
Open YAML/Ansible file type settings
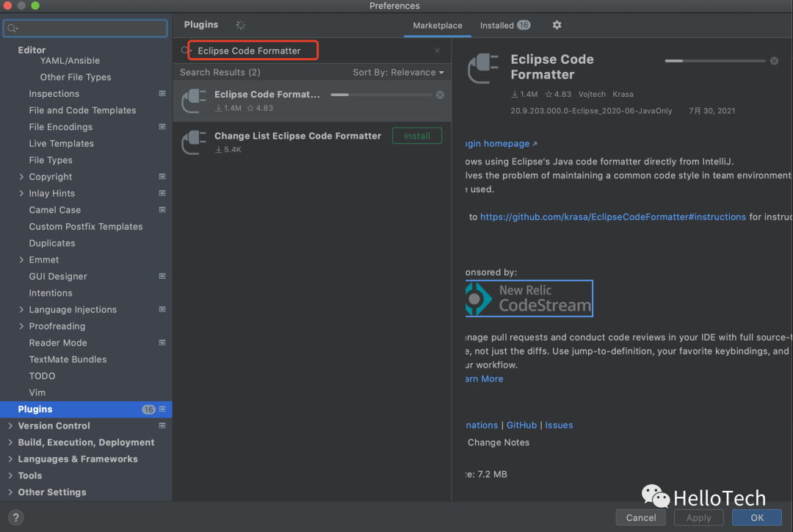[x=70, y=61]
